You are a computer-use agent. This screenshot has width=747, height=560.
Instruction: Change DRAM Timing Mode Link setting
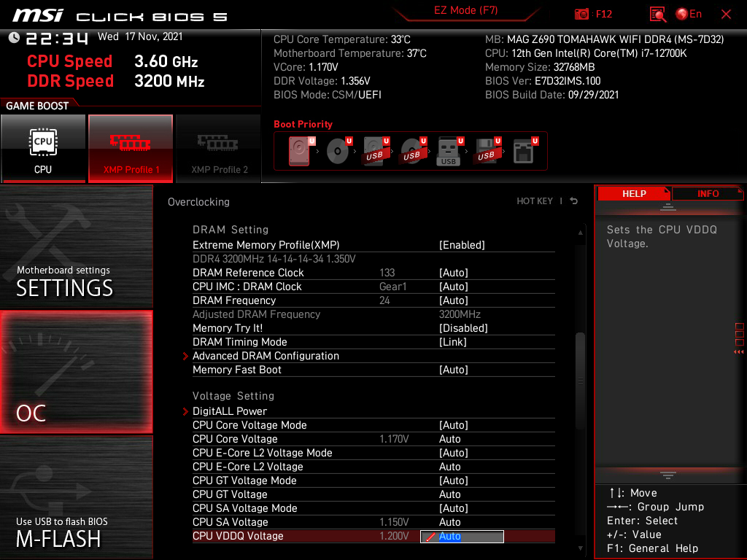pyautogui.click(x=452, y=341)
